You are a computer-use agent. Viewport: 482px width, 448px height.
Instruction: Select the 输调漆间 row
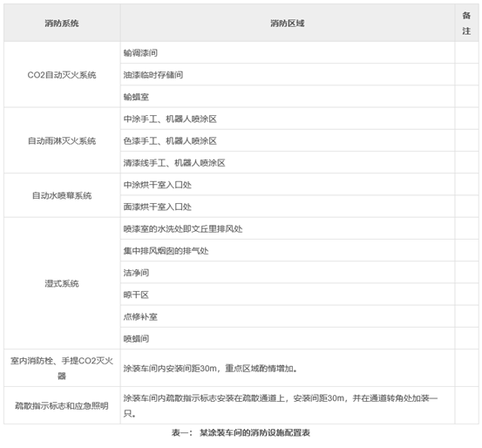(288, 53)
